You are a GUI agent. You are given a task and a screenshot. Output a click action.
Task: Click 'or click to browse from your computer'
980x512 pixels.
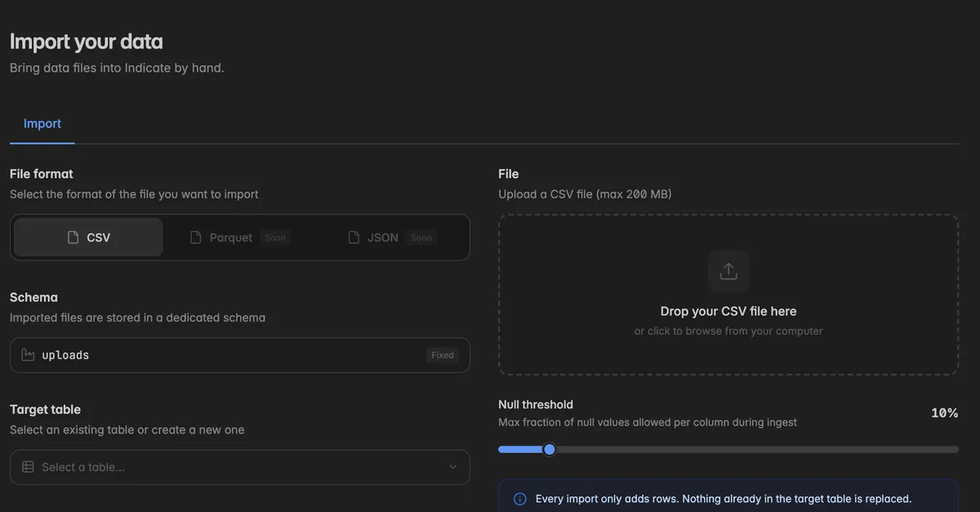728,332
